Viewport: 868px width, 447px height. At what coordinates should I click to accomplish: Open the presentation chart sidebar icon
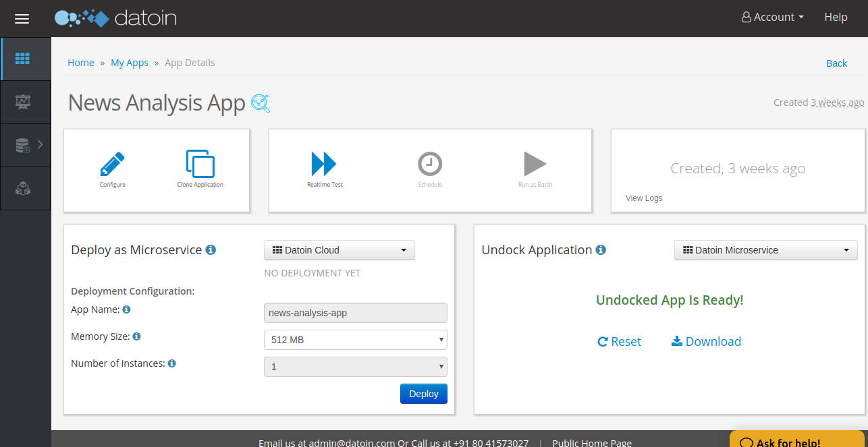[x=22, y=102]
